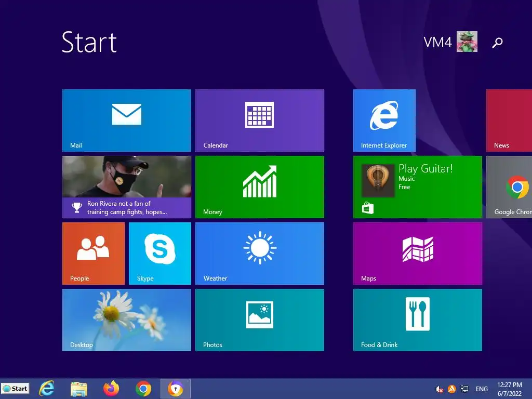This screenshot has width=532, height=399.
Task: Open File Explorer from the taskbar
Action: (x=79, y=389)
